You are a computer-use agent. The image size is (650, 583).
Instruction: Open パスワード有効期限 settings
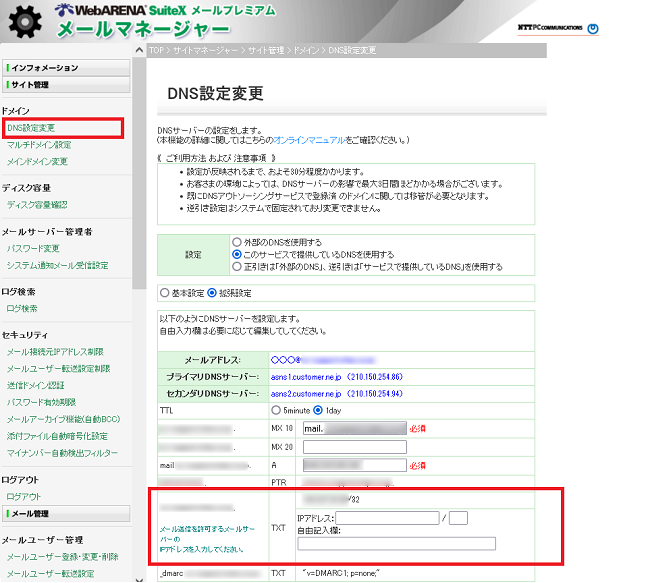41,402
